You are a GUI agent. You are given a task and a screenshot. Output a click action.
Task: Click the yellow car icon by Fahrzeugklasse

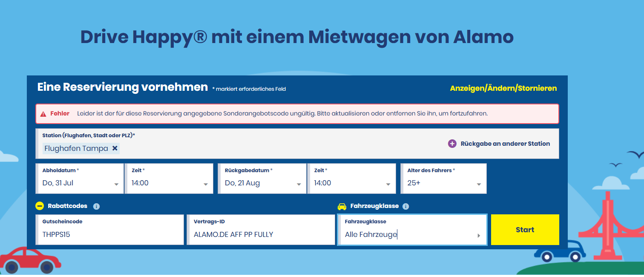[342, 207]
